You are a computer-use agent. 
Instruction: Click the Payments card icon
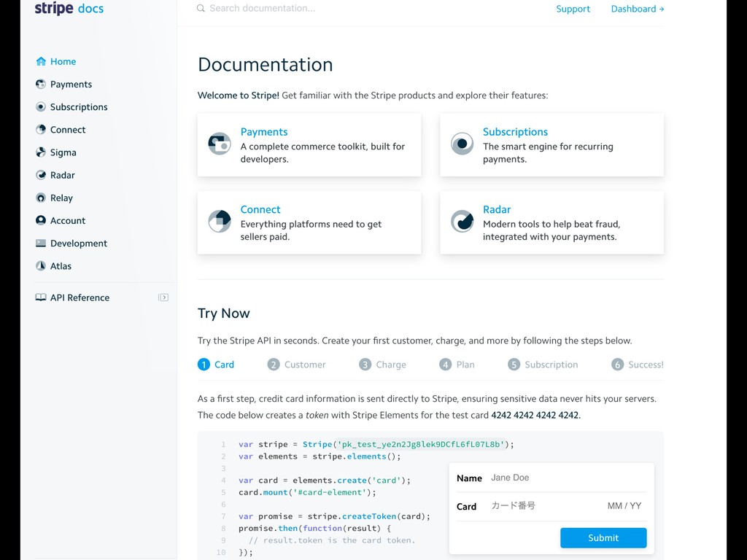tap(220, 144)
